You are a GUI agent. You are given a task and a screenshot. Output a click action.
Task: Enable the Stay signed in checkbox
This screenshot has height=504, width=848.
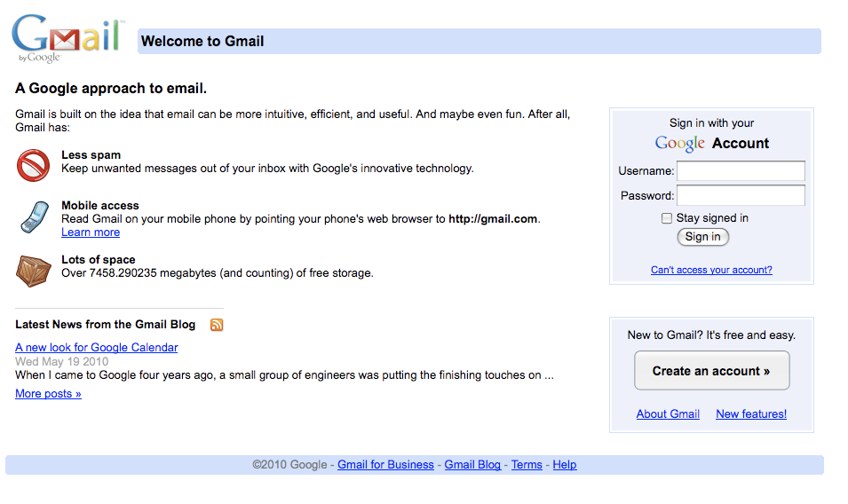pyautogui.click(x=667, y=218)
